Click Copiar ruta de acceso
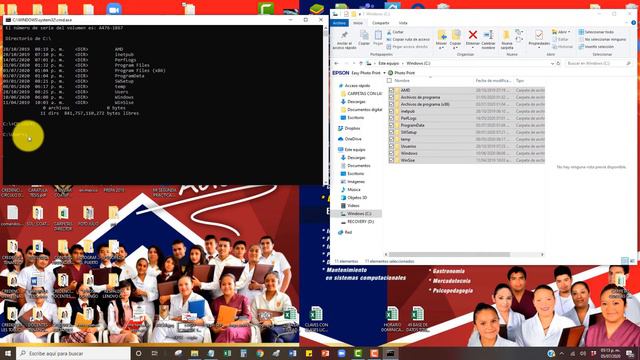The height and width of the screenshot is (360, 640). (x=408, y=39)
